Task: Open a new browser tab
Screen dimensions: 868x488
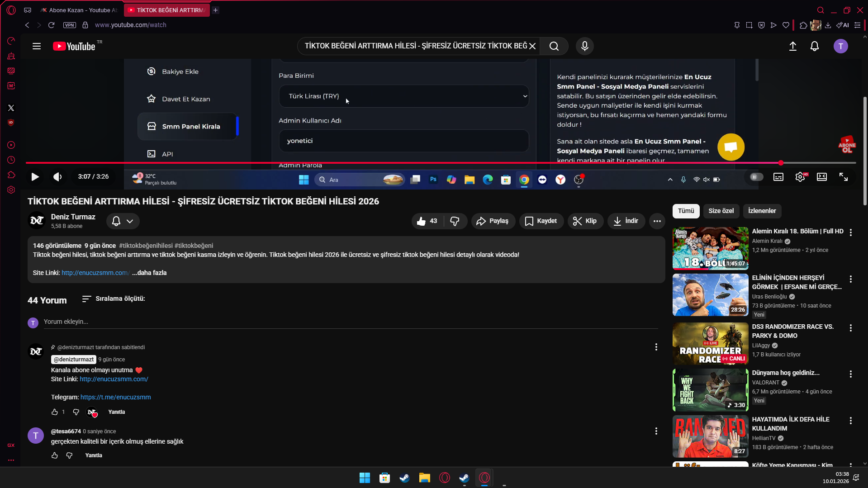Action: (216, 10)
